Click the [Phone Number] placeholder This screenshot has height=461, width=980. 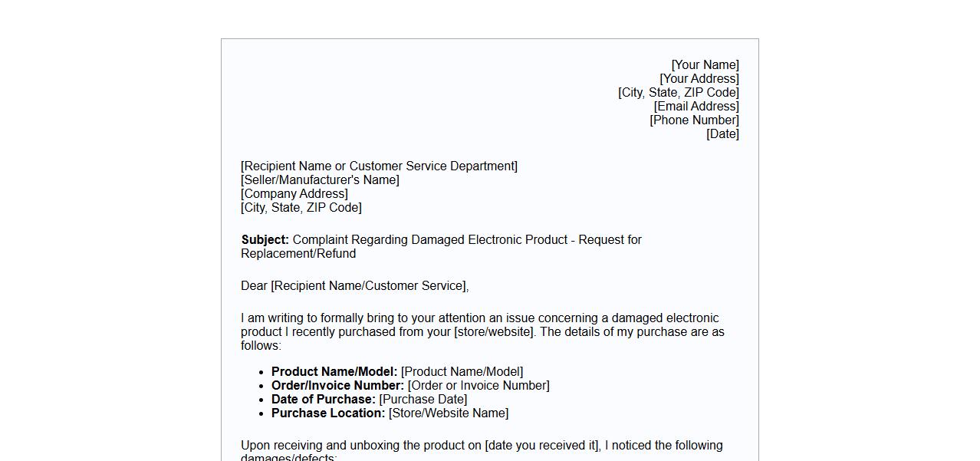(x=694, y=120)
